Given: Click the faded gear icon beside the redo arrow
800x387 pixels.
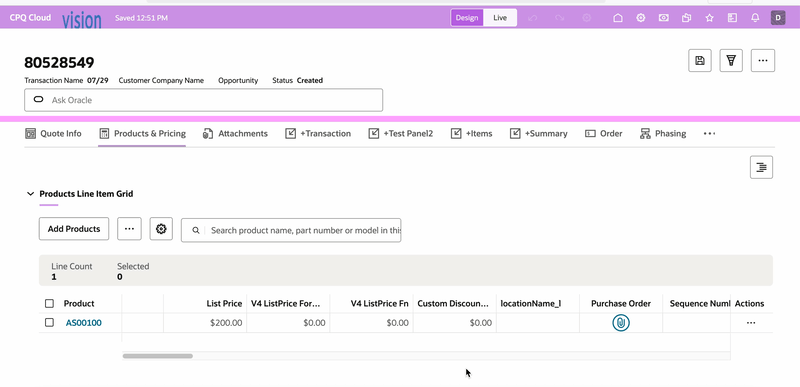Looking at the screenshot, I should pyautogui.click(x=587, y=18).
